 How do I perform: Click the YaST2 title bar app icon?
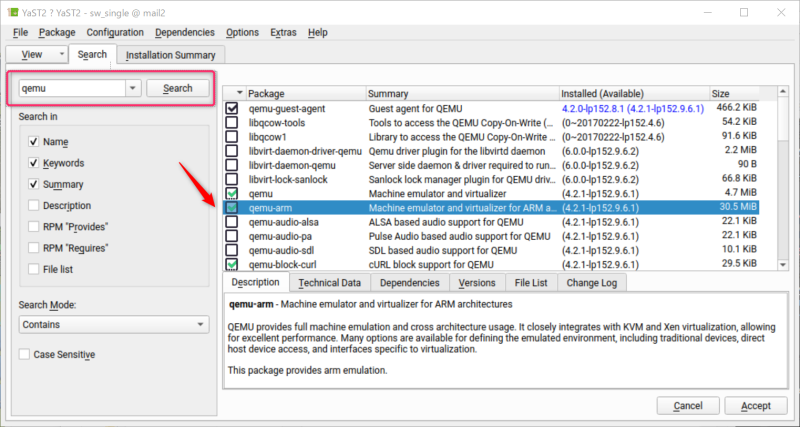click(x=13, y=13)
